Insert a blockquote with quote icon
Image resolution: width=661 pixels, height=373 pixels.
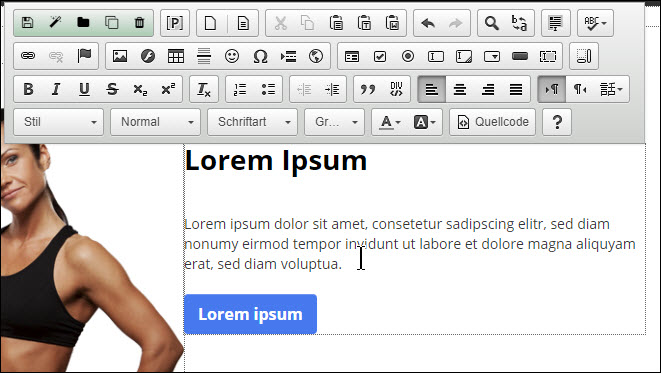368,89
